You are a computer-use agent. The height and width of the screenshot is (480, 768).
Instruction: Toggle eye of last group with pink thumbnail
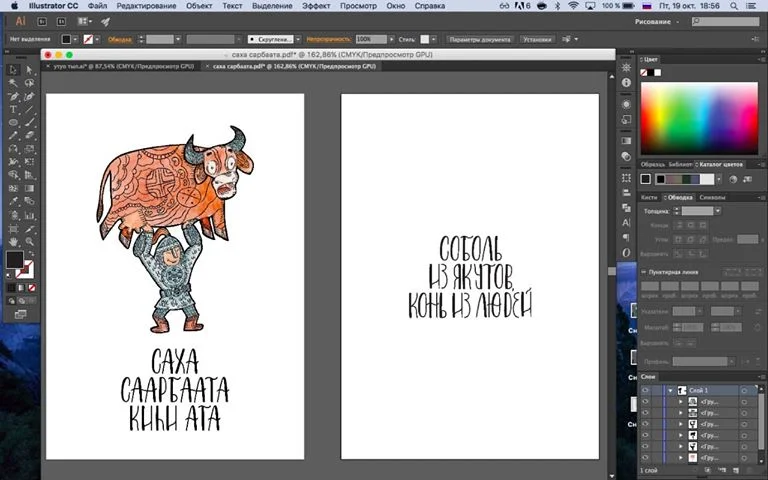[x=646, y=458]
